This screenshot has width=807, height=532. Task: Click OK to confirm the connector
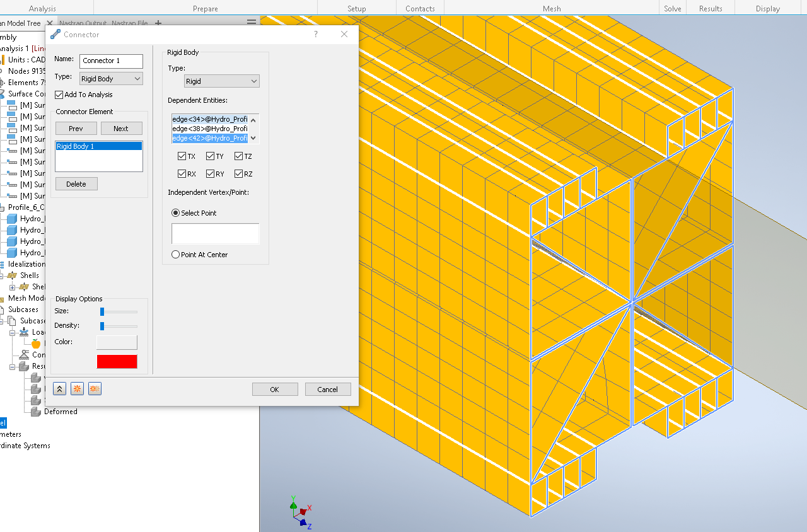(x=275, y=389)
